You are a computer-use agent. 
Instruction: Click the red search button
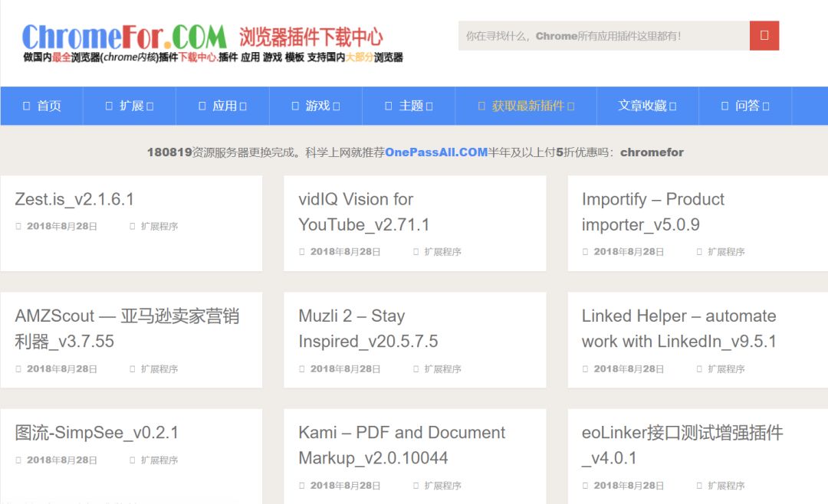pyautogui.click(x=764, y=35)
